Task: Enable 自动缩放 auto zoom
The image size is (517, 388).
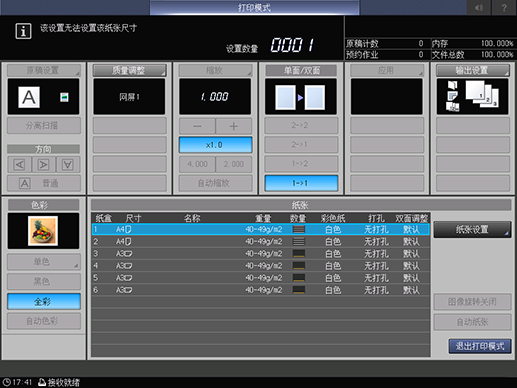Action: point(215,183)
